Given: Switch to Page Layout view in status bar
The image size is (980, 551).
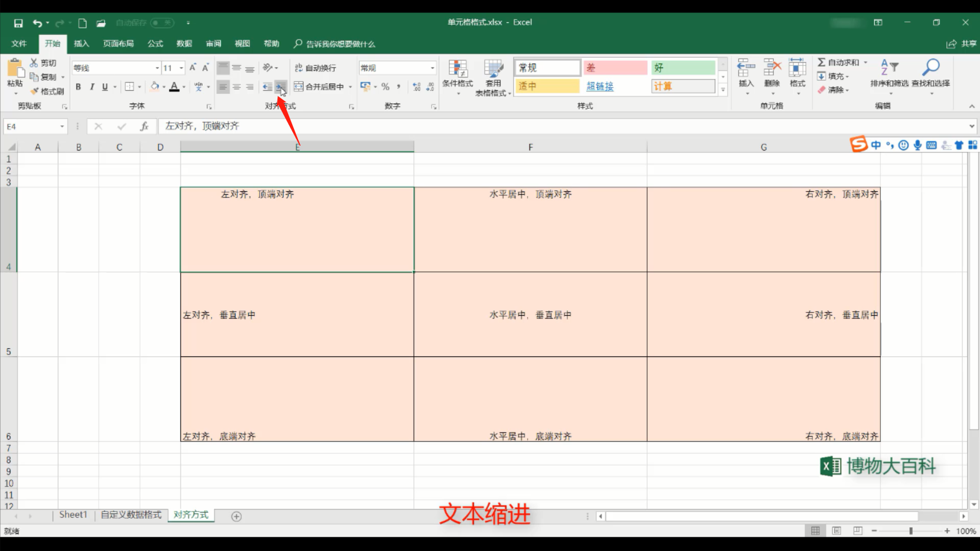Looking at the screenshot, I should [x=837, y=531].
